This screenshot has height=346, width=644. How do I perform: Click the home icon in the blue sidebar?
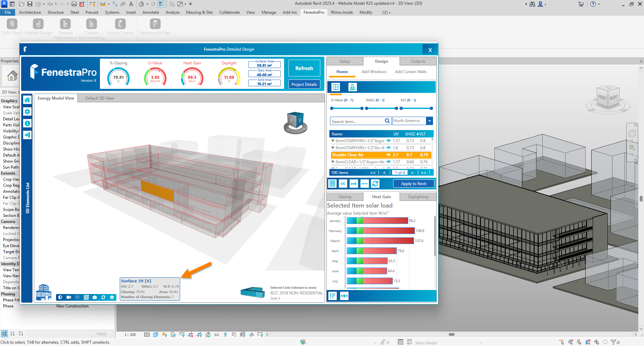(28, 100)
